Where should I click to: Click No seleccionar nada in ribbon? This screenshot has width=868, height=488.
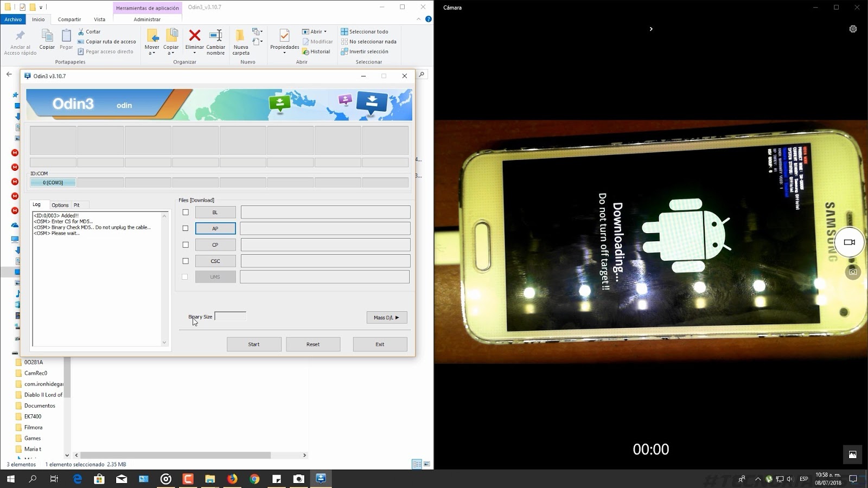tap(369, 42)
